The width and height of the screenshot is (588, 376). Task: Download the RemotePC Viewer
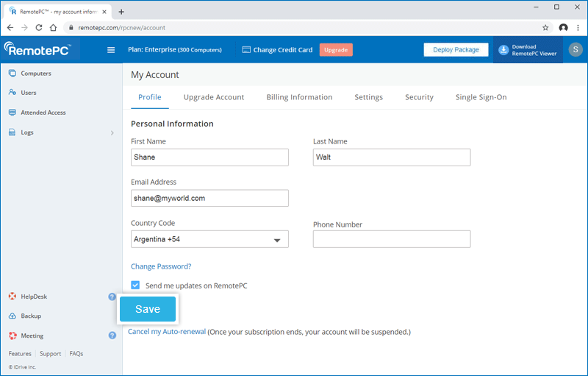coord(528,50)
